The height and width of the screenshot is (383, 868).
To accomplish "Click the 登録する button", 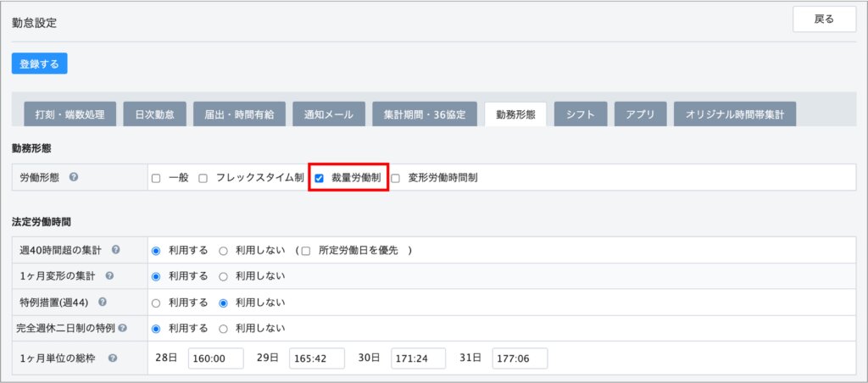I will pos(39,64).
